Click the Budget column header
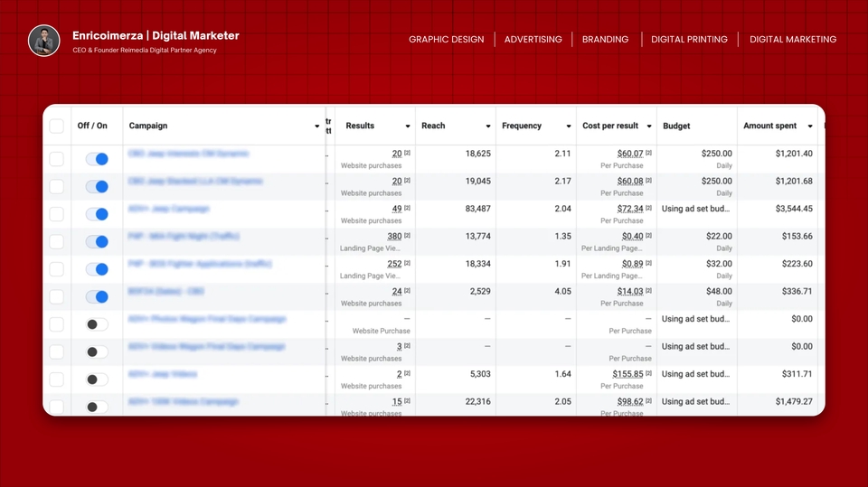This screenshot has width=868, height=487. click(676, 126)
